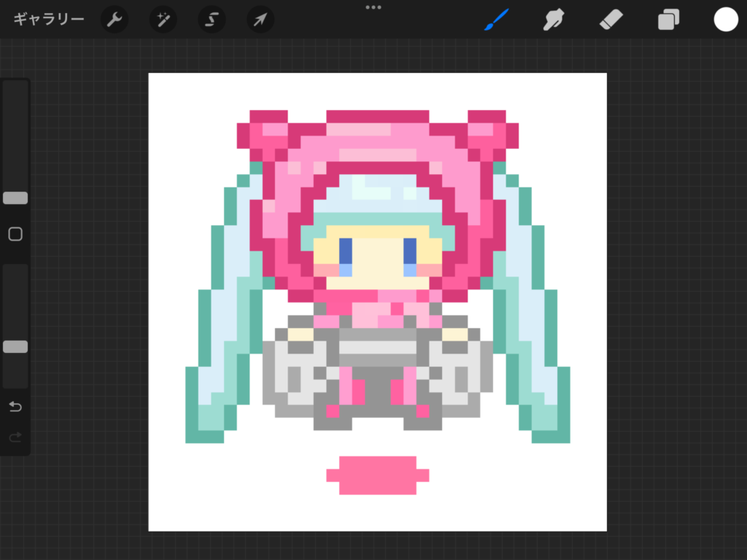Tap the pixel character's pink hood on canvas
747x560 pixels.
click(377, 143)
